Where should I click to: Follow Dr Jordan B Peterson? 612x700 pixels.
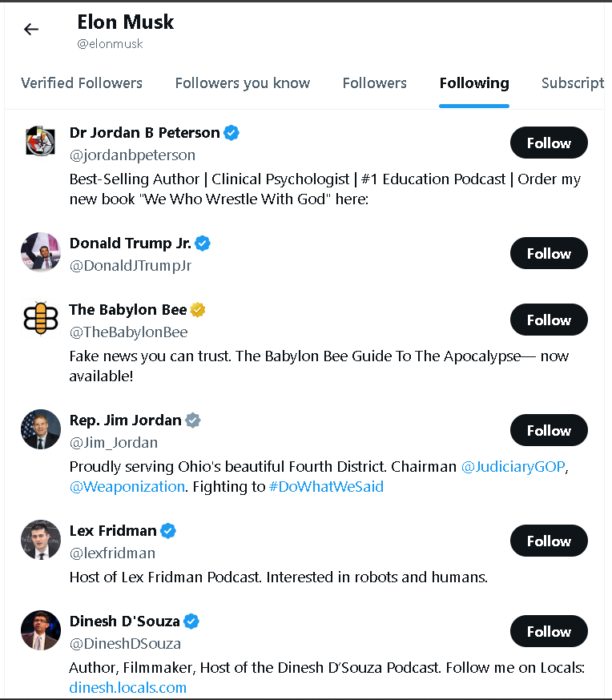click(x=548, y=143)
